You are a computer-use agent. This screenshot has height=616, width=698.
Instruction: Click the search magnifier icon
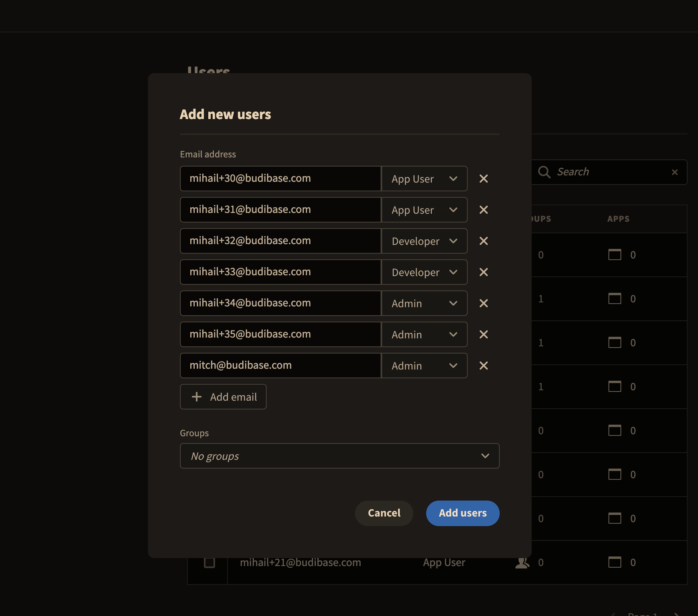click(x=544, y=172)
